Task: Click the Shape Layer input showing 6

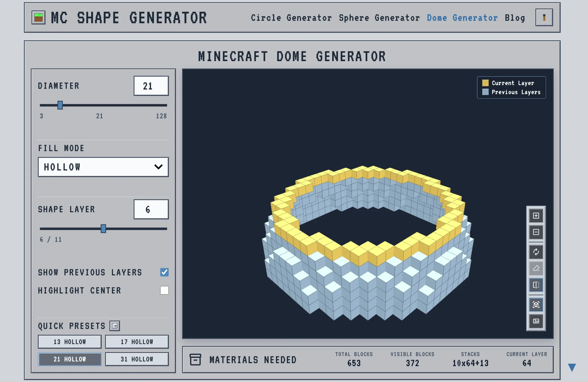Action: [x=151, y=209]
